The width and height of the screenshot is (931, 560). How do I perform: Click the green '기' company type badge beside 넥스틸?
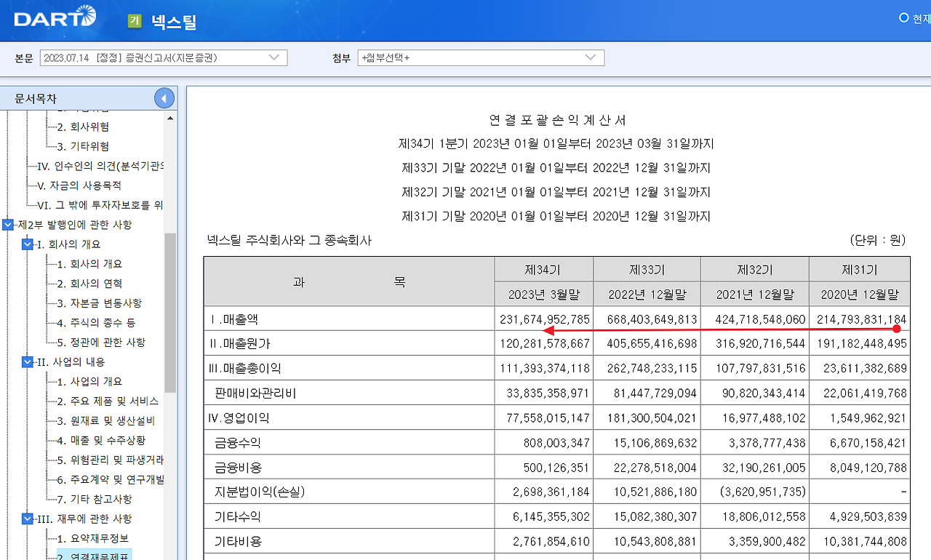[x=133, y=21]
